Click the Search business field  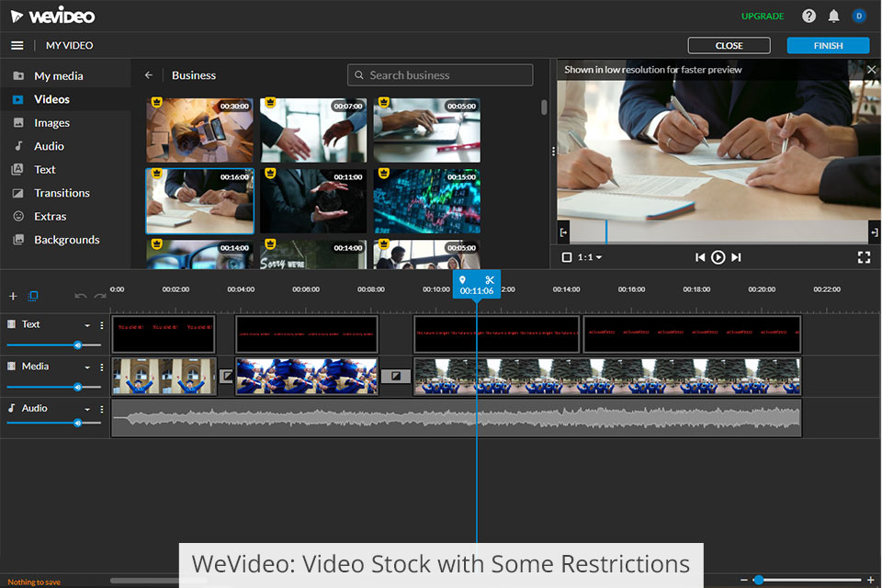[440, 74]
